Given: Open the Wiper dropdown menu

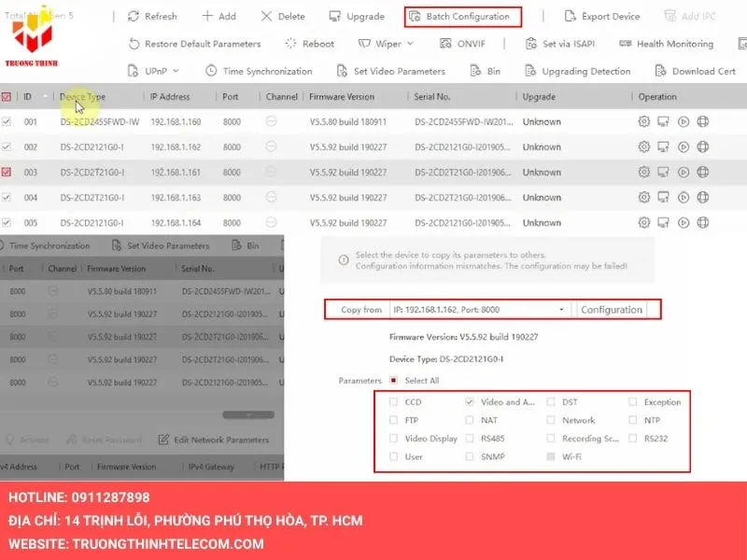Looking at the screenshot, I should [x=409, y=44].
